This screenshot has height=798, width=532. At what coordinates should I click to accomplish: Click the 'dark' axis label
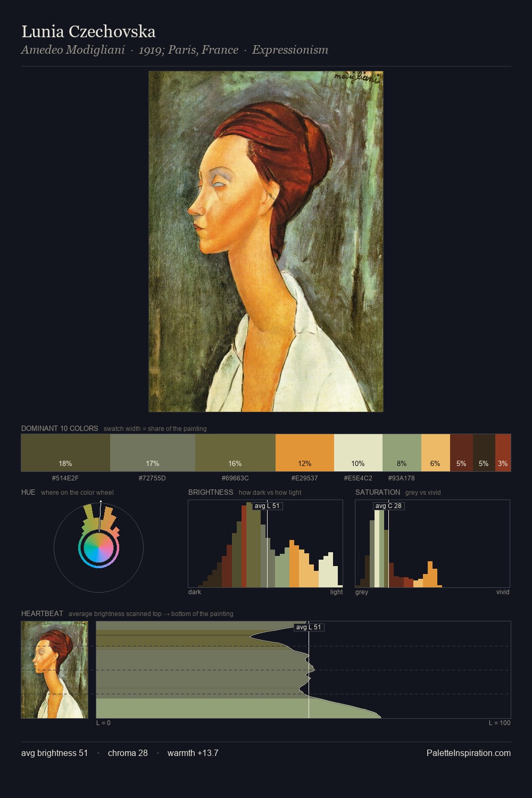coord(195,592)
